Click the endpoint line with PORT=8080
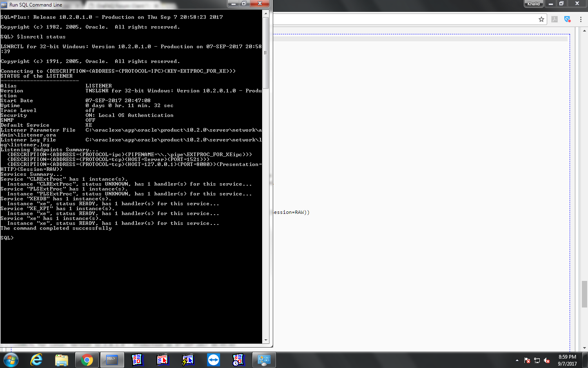The image size is (588, 368). click(x=131, y=167)
